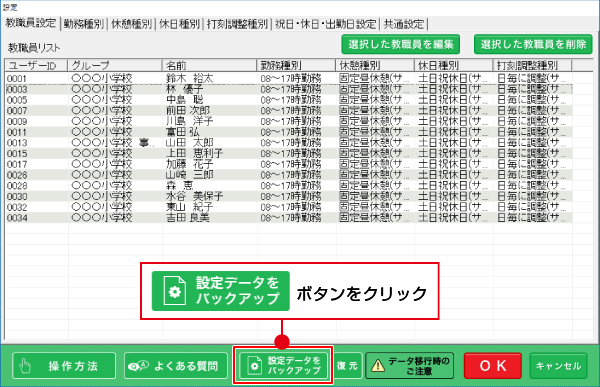Open the 教職員設定 tab

(x=31, y=23)
